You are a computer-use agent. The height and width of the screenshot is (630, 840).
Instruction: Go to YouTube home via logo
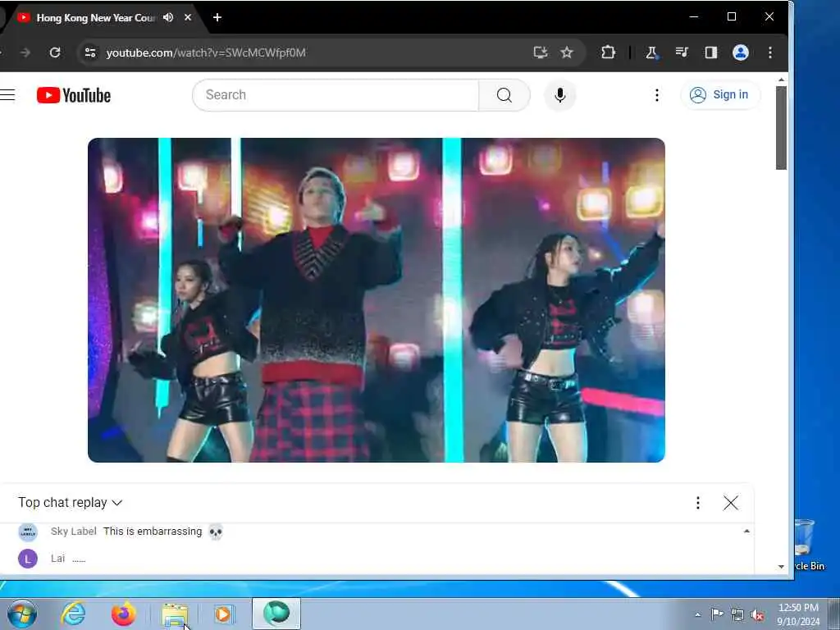(74, 95)
